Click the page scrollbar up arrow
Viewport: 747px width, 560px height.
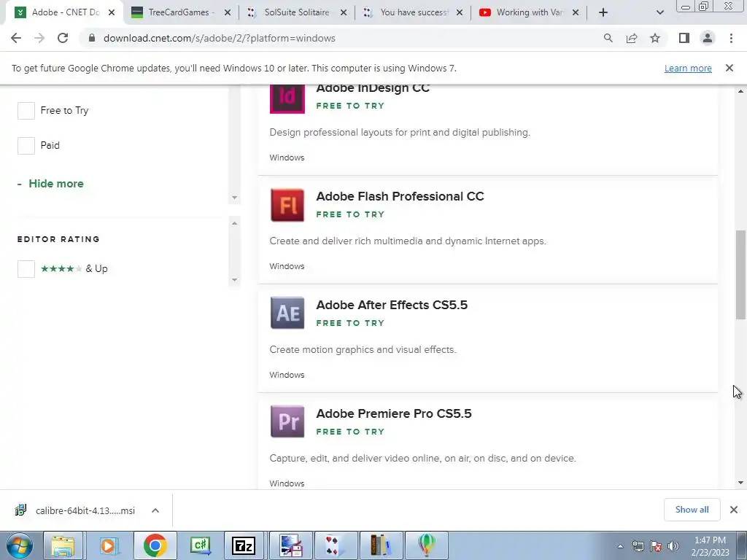[x=740, y=91]
